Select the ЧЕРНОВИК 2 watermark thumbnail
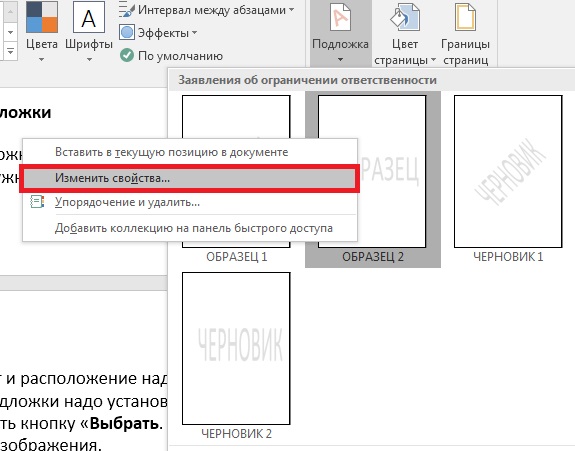The image size is (575, 451). click(236, 348)
